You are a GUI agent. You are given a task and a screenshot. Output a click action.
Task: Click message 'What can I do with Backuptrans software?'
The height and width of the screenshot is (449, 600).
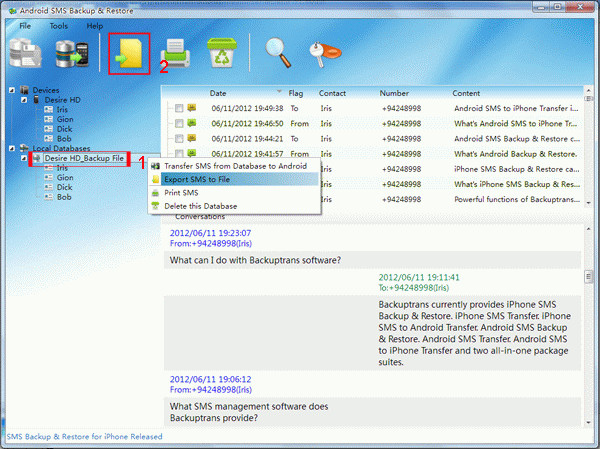coord(255,260)
